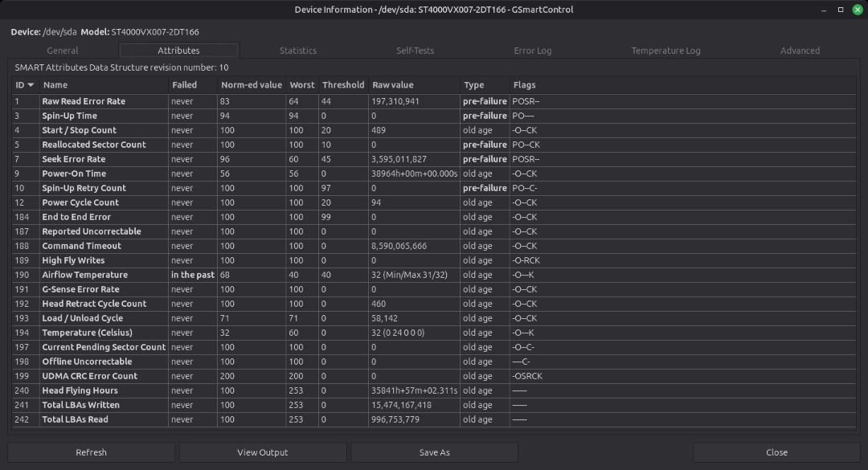Click the model text ST4000VX007-2DT166
The width and height of the screenshot is (868, 470).
point(155,32)
